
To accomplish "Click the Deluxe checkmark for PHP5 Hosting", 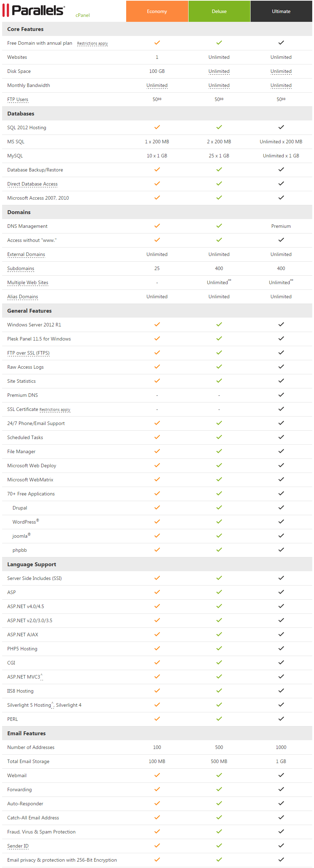I will [x=219, y=648].
